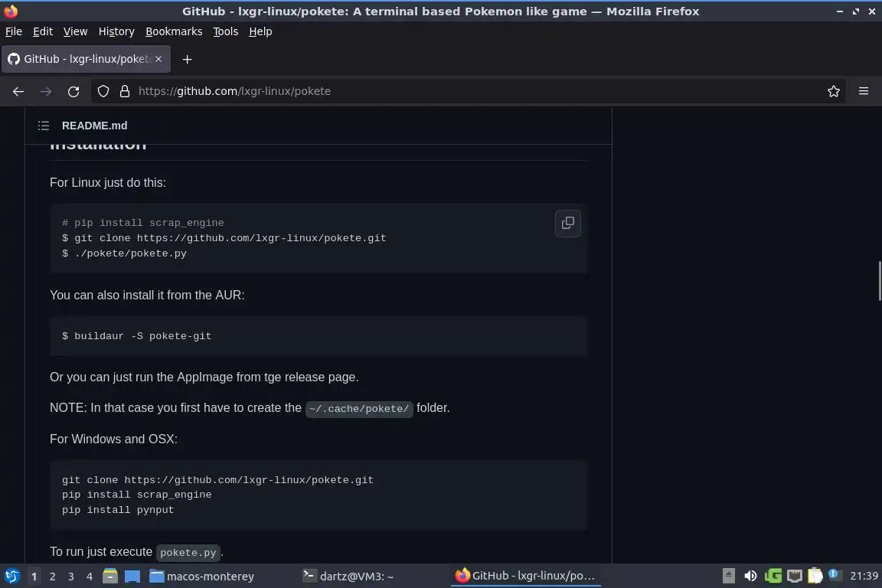Click the '# pip install scrap_engine' comment line
Image resolution: width=882 pixels, height=588 pixels.
click(143, 223)
